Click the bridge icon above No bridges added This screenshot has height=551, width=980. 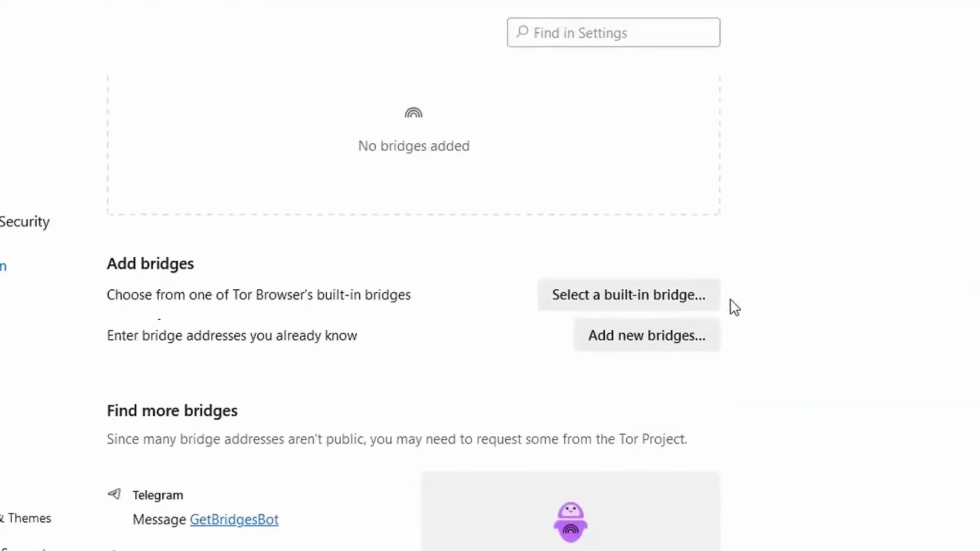point(413,112)
